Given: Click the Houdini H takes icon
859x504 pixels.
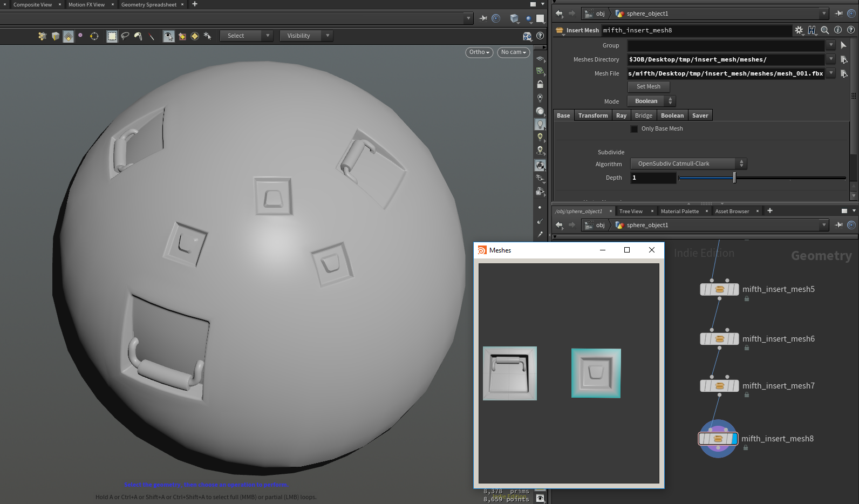Looking at the screenshot, I should click(812, 30).
